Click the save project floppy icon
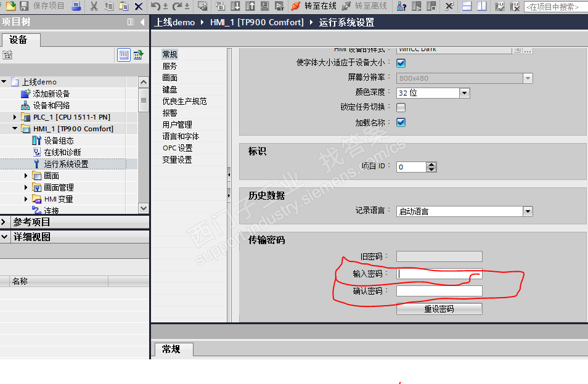The height and width of the screenshot is (384, 588). tap(24, 6)
